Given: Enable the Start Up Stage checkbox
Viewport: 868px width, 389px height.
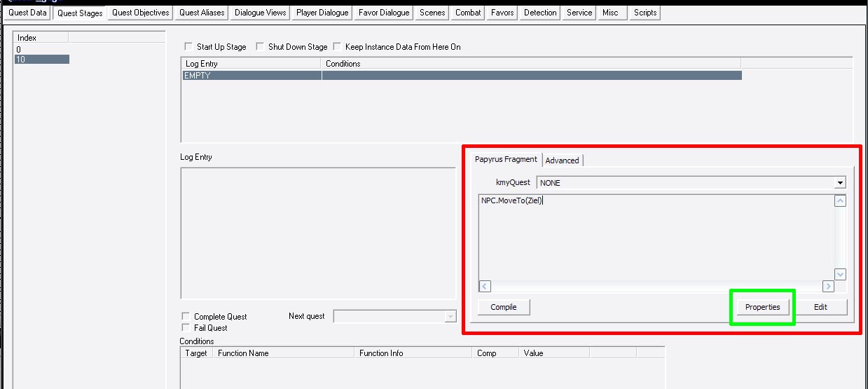Looking at the screenshot, I should [x=188, y=47].
